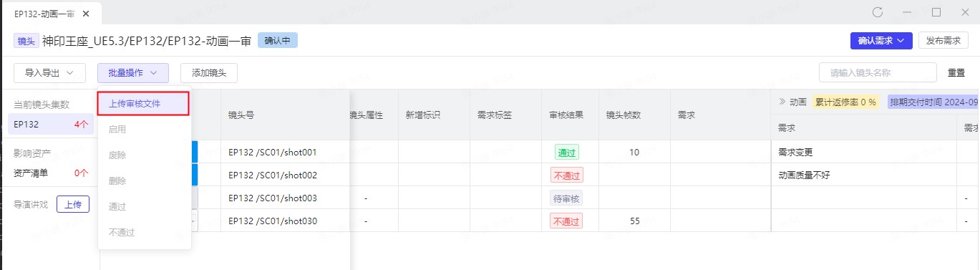The width and height of the screenshot is (980, 270).
Task: Collapse the 动画 panel with double-chevron icon
Action: [782, 102]
